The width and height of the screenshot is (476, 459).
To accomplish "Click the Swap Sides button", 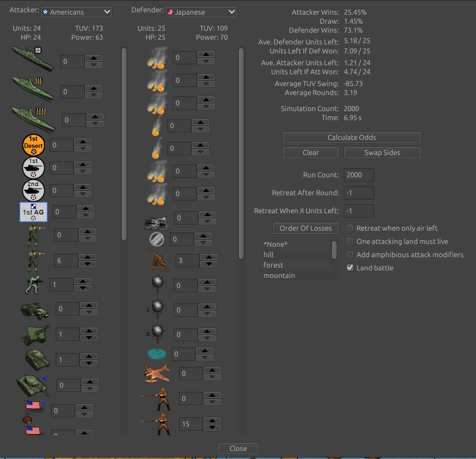I will [382, 152].
